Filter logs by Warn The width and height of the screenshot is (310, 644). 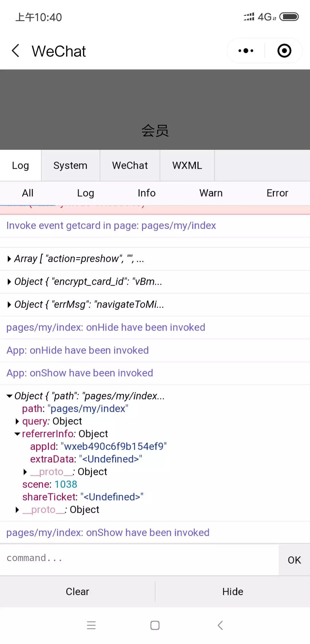click(211, 193)
